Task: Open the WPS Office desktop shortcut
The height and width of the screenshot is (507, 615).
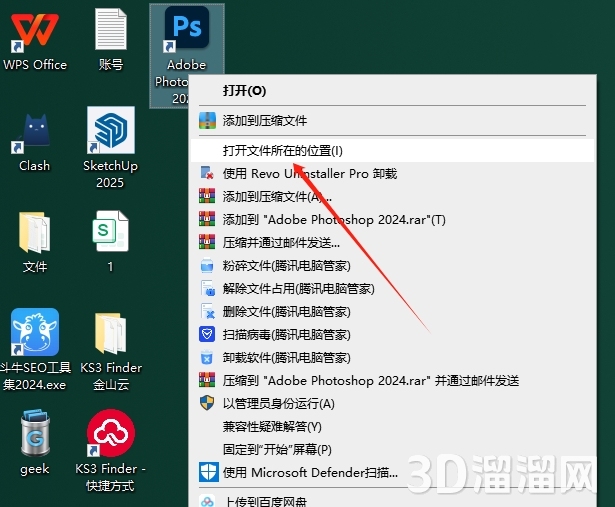Action: (x=35, y=39)
